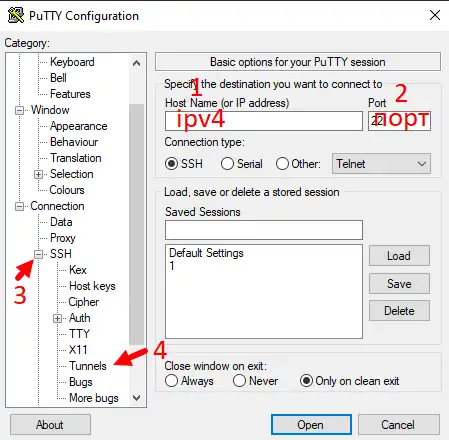
Task: Click the Save session button
Action: click(x=399, y=284)
